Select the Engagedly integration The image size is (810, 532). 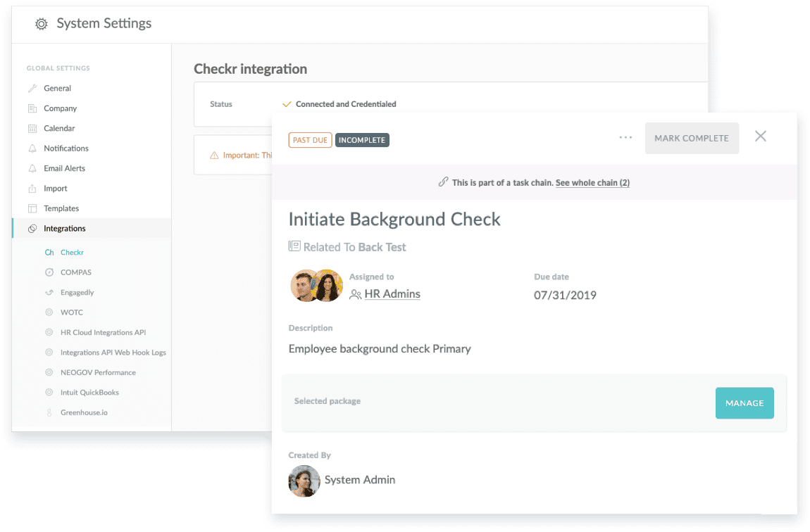[77, 293]
